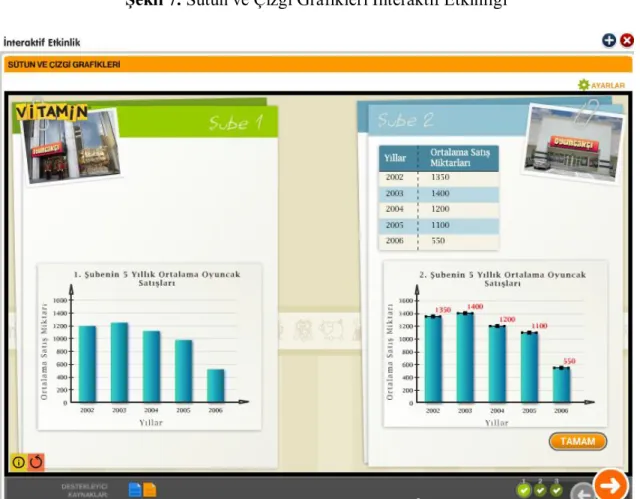
Task: Click the Şube 2 store photo
Action: pos(572,143)
